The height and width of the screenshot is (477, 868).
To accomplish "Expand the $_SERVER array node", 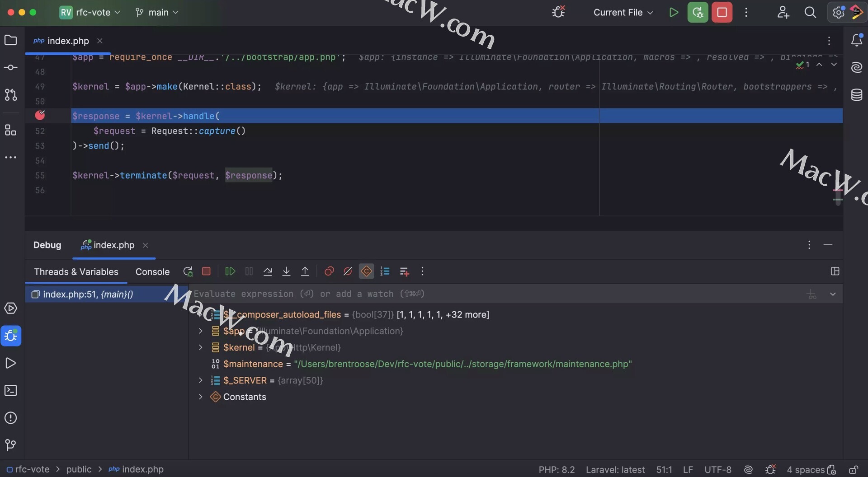I will click(200, 380).
